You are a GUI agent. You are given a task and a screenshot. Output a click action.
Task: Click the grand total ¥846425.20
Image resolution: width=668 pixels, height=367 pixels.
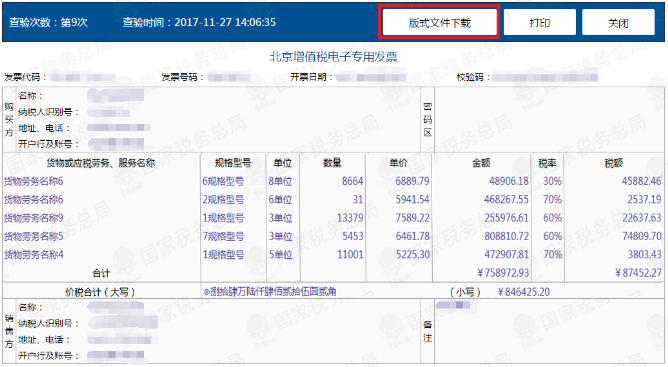(524, 292)
